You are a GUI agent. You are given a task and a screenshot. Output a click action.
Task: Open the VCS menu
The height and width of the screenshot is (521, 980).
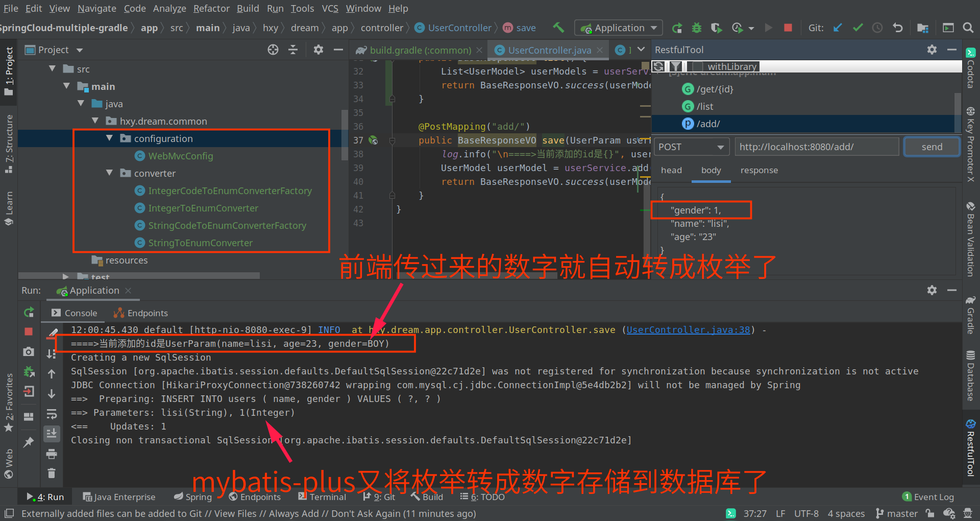point(330,8)
